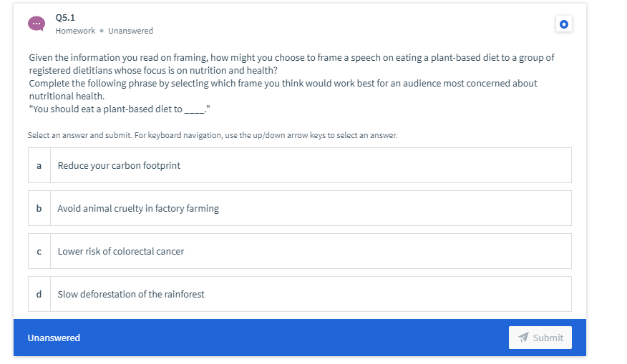Select answer letter b box
The image size is (627, 364).
point(39,208)
